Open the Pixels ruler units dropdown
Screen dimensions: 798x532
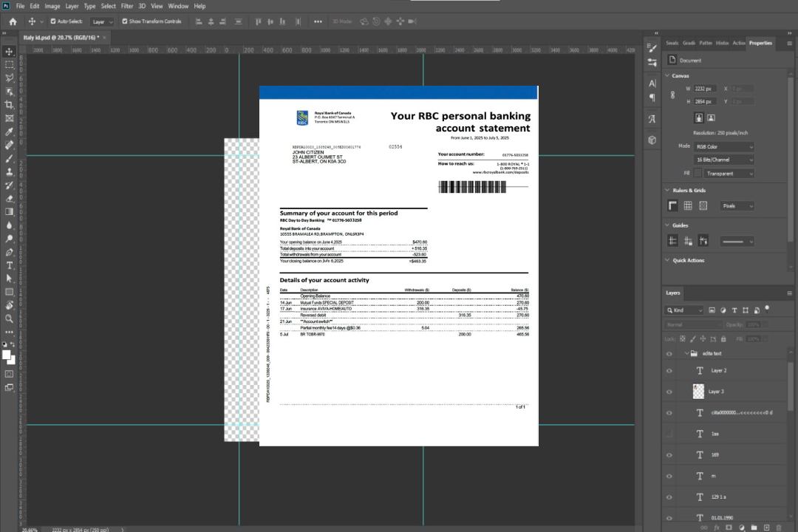[737, 205]
